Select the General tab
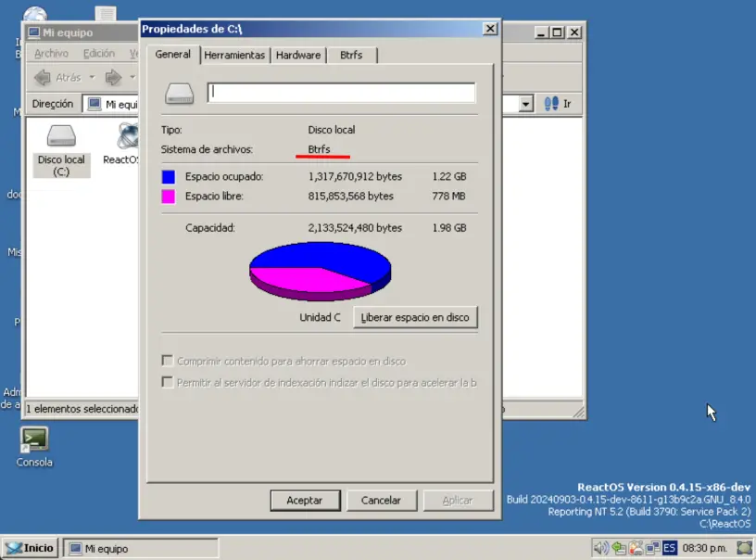Image resolution: width=756 pixels, height=560 pixels. click(x=172, y=54)
